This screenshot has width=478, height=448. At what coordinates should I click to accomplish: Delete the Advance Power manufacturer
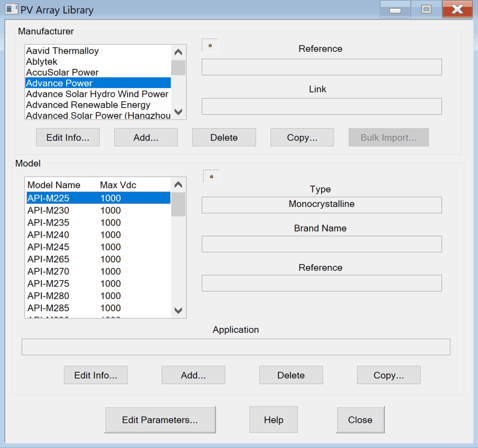224,137
